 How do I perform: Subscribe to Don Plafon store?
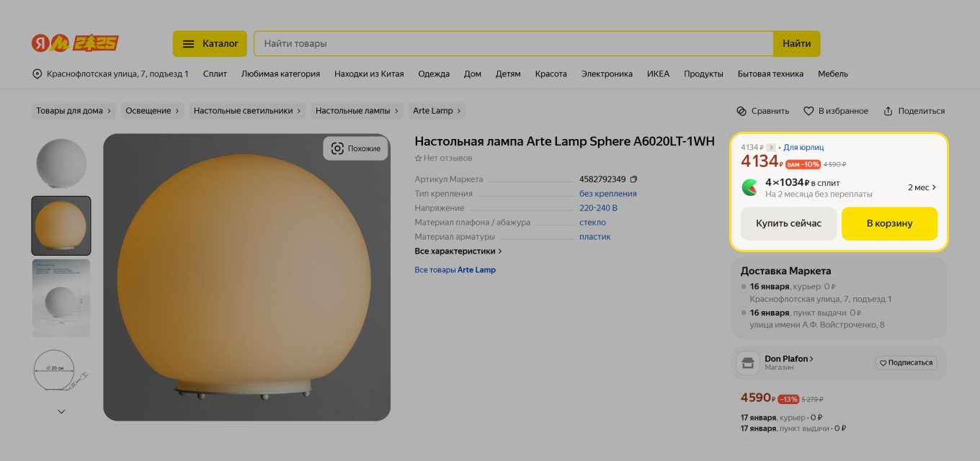906,363
